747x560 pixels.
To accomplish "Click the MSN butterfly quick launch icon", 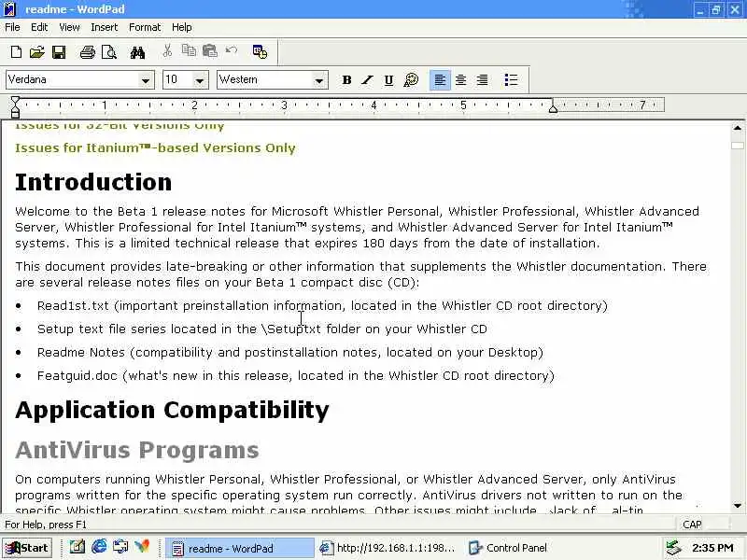I will click(x=142, y=546).
